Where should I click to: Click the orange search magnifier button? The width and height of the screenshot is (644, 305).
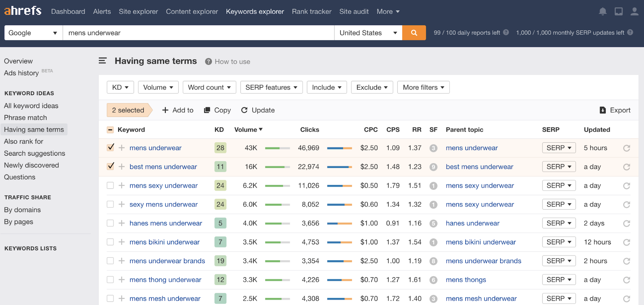click(x=414, y=33)
